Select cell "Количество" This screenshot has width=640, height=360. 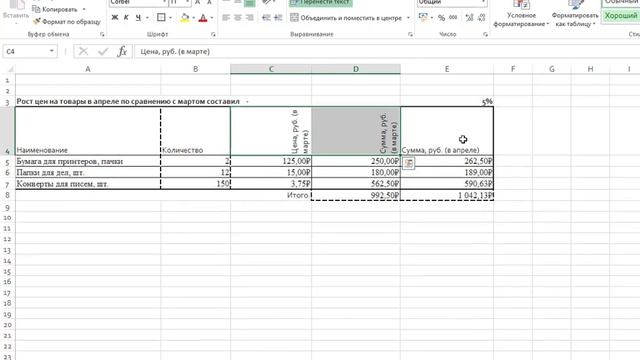pos(196,131)
